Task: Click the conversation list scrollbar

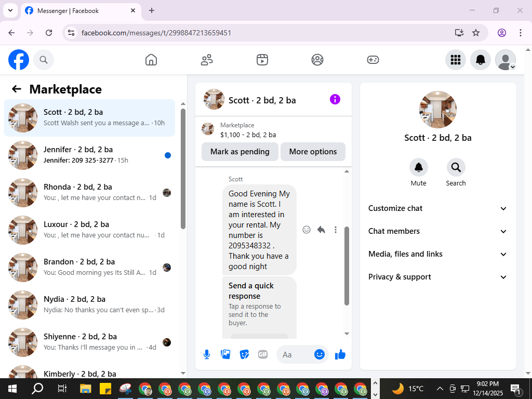Action: [x=183, y=169]
